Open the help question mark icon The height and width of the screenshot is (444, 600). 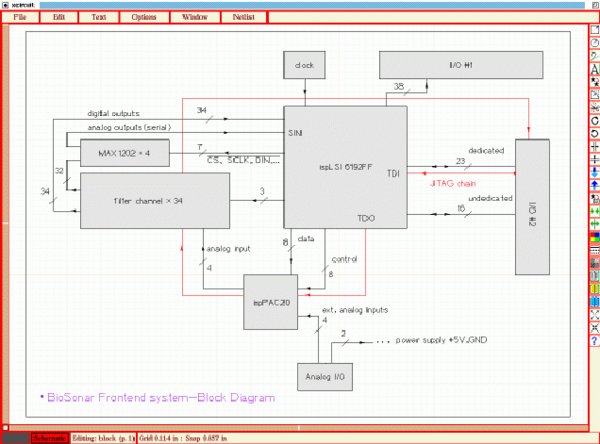(x=595, y=341)
